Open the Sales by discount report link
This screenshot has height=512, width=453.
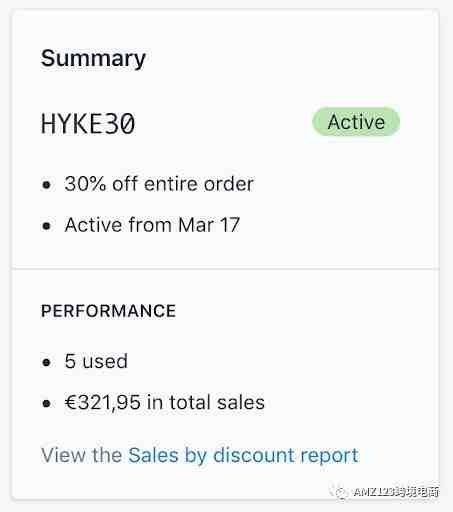click(243, 455)
